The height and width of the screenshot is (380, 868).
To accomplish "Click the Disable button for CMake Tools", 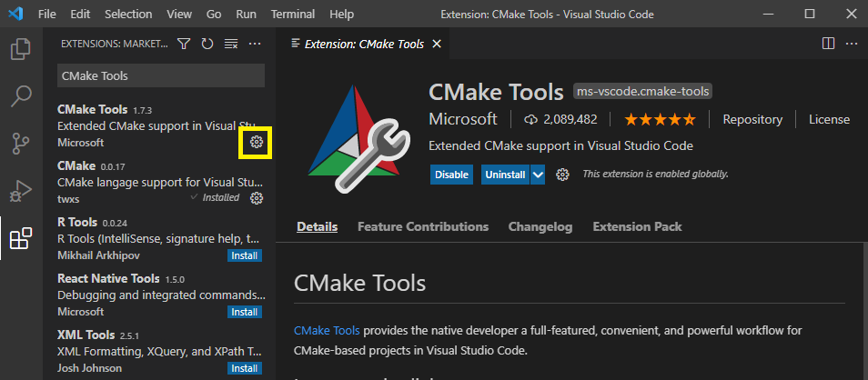I will click(x=452, y=175).
